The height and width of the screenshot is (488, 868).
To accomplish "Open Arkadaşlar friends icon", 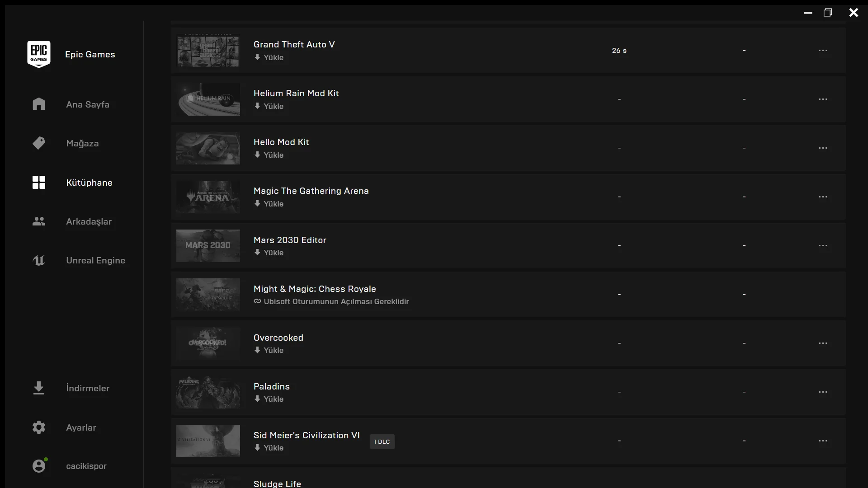I will click(39, 221).
